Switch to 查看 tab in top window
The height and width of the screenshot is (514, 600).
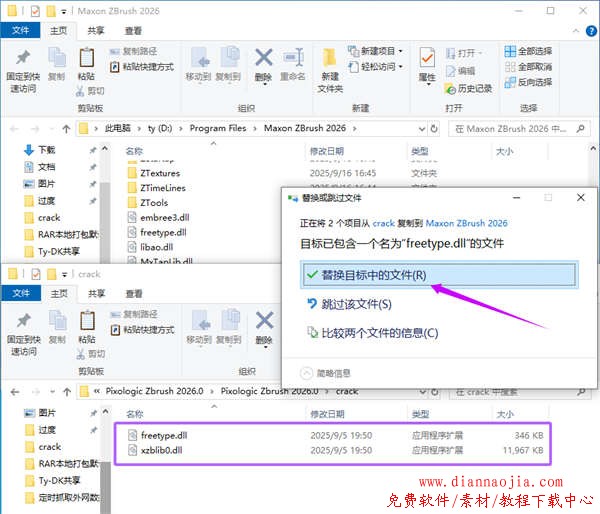pos(133,30)
